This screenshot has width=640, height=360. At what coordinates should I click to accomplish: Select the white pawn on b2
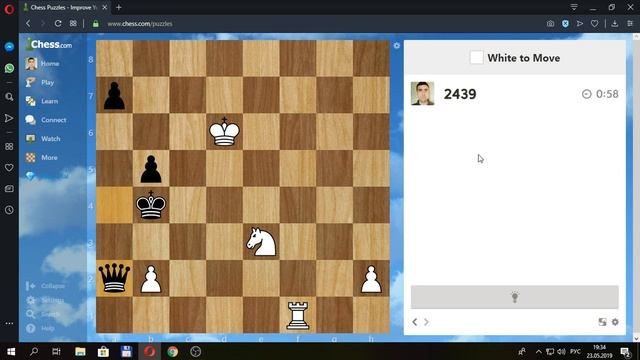pos(151,279)
